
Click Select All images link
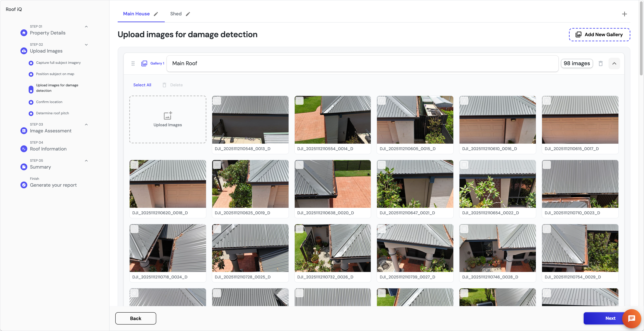point(142,85)
